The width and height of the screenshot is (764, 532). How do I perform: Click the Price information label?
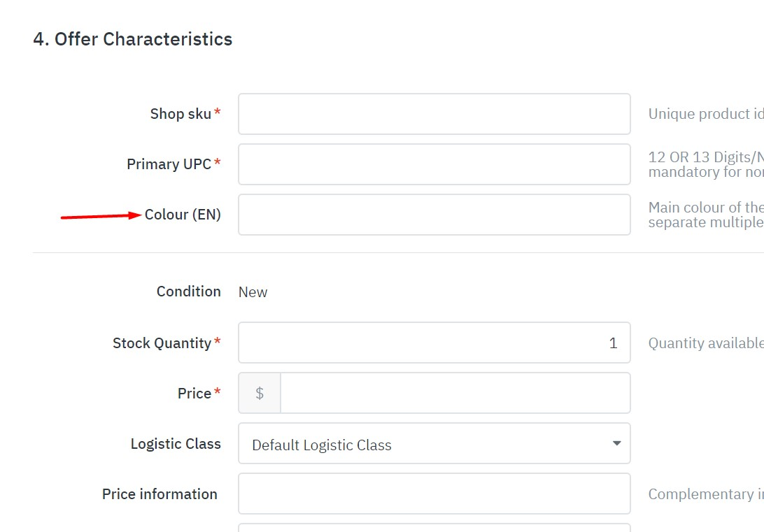[160, 494]
